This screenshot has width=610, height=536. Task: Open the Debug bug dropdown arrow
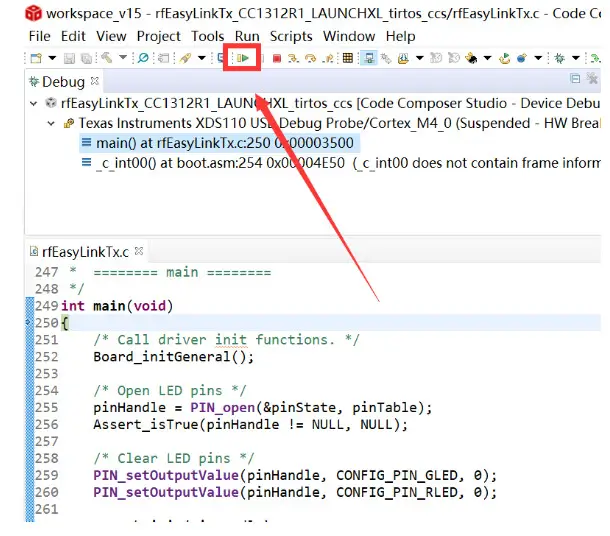[x=576, y=58]
